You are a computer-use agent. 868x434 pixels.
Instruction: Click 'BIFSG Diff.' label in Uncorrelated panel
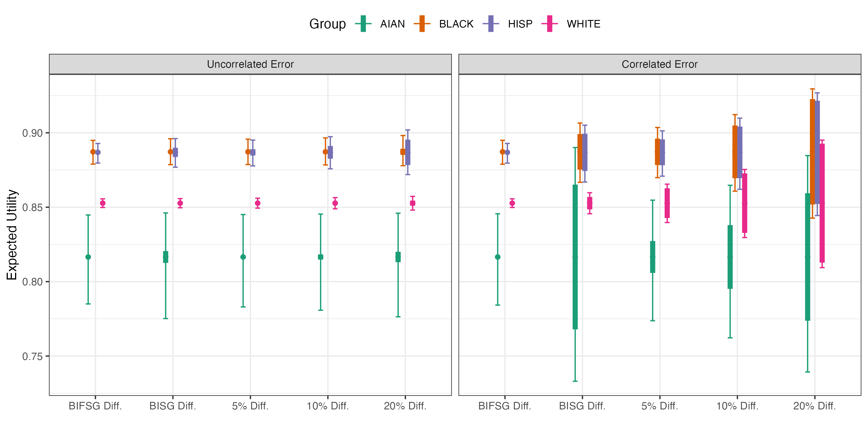tap(95, 406)
